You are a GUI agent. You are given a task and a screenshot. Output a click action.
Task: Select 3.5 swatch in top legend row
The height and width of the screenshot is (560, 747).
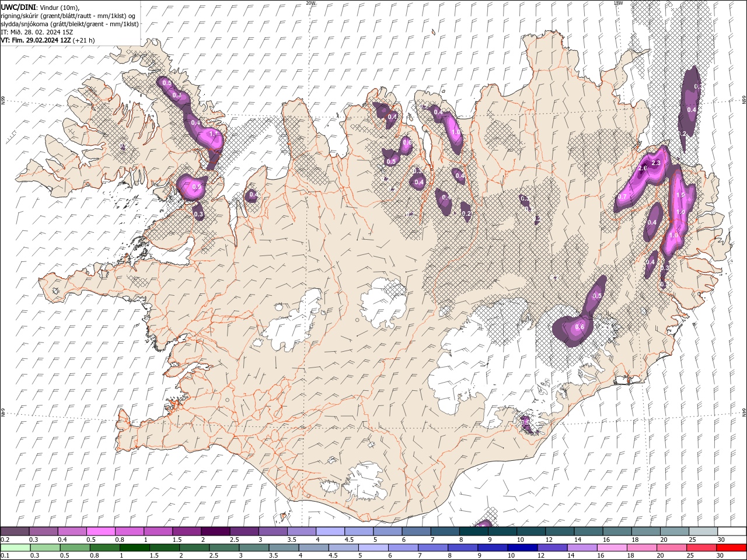(x=301, y=531)
